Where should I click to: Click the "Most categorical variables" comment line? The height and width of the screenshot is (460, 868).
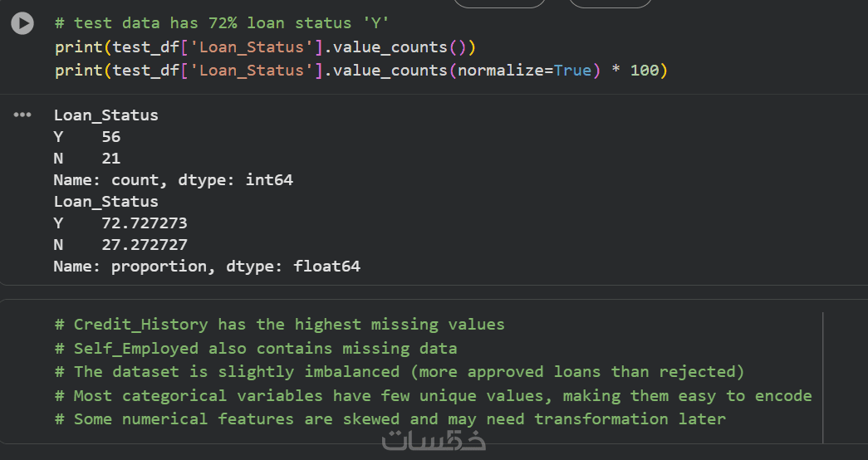coord(434,396)
